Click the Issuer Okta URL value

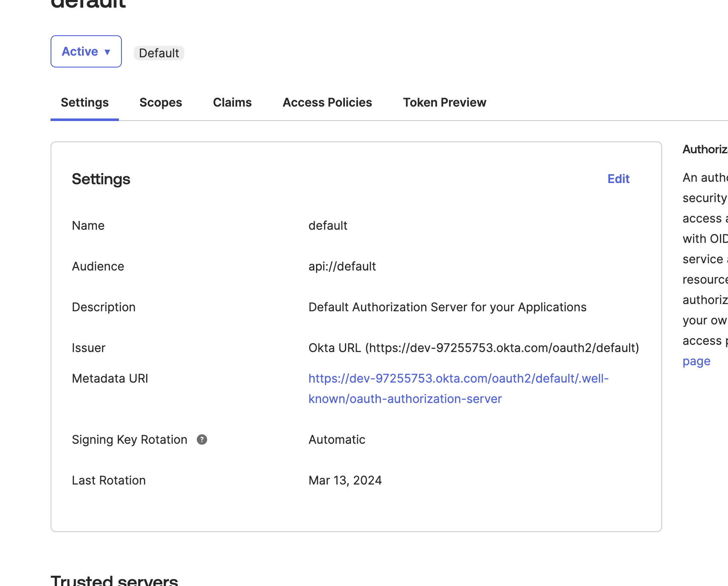pyautogui.click(x=474, y=348)
